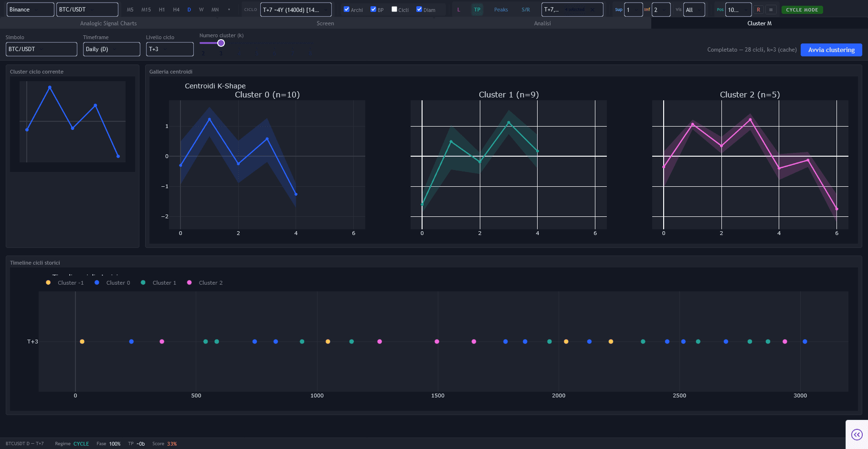Select the H1 timeframe
The image size is (868, 449).
pos(162,10)
